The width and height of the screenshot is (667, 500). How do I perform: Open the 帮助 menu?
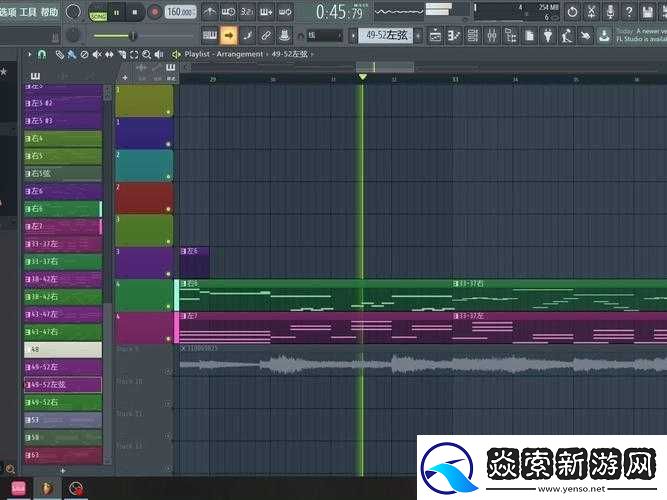click(49, 11)
